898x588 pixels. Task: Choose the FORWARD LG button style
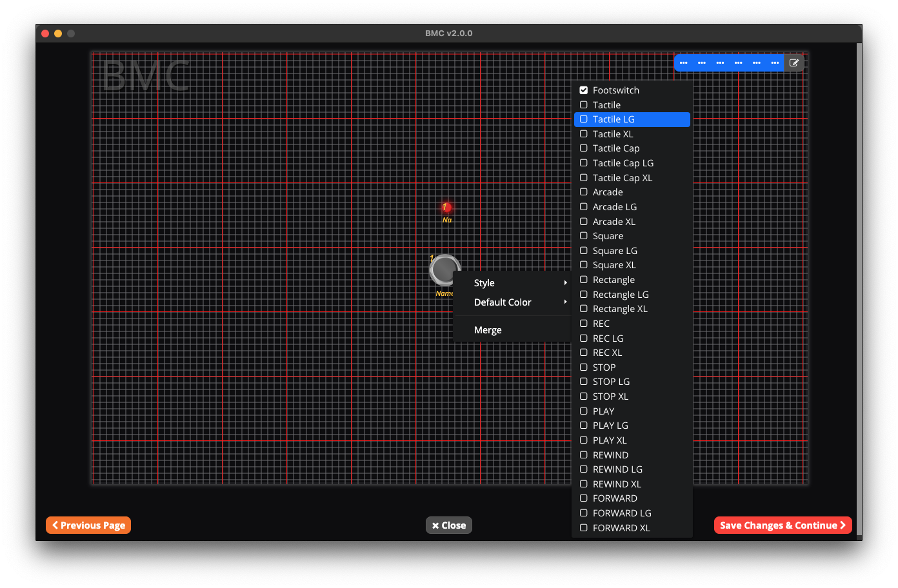coord(632,513)
